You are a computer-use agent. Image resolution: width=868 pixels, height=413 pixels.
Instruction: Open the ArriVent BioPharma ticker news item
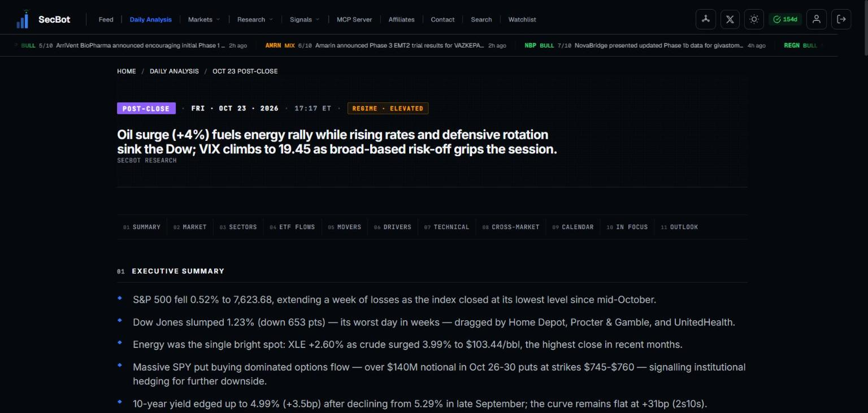[x=134, y=45]
